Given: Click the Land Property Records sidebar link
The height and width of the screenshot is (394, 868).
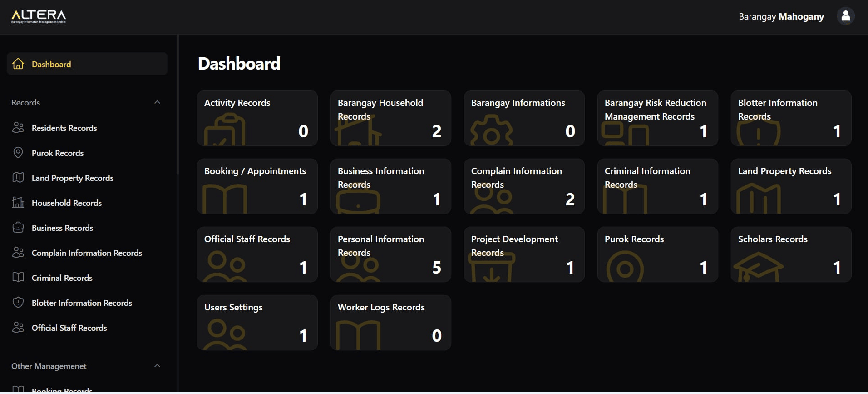Looking at the screenshot, I should pyautogui.click(x=73, y=178).
